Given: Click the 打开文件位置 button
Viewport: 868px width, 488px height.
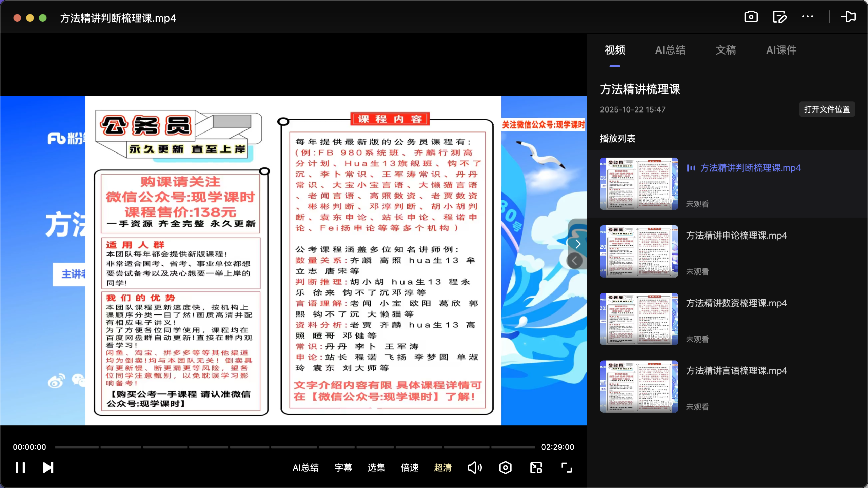Looking at the screenshot, I should click(x=827, y=109).
